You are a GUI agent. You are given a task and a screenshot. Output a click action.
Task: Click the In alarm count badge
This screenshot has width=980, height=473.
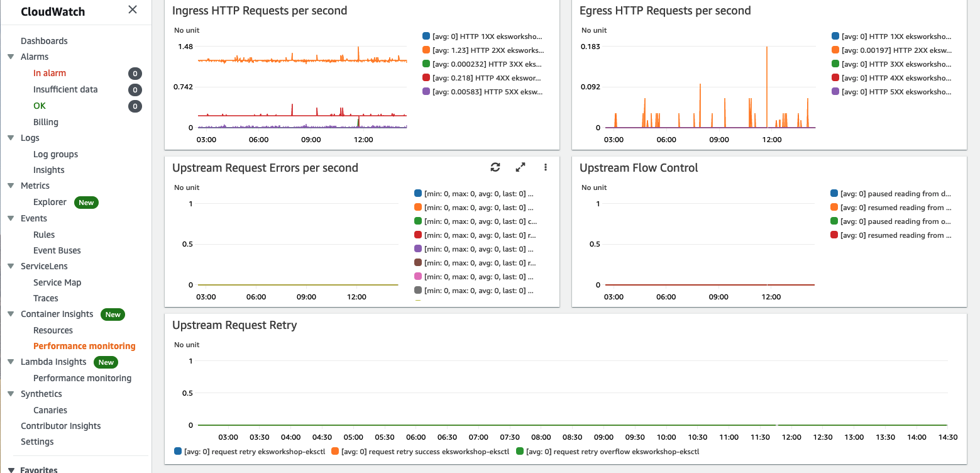point(135,74)
